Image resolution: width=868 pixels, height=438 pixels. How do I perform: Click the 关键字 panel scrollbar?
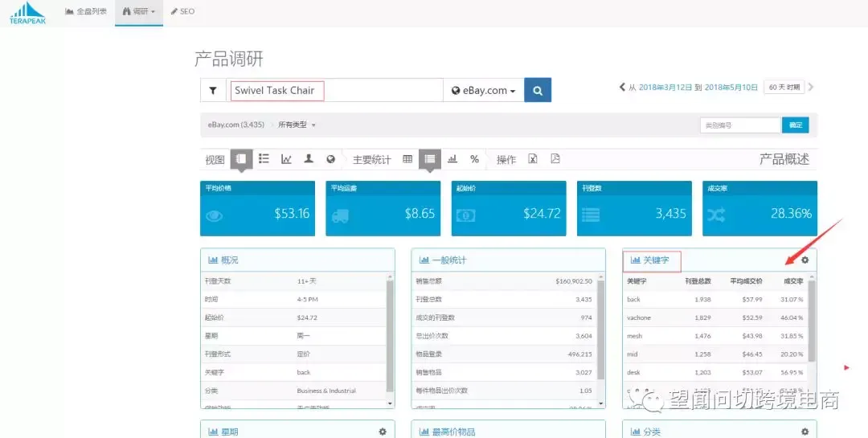[812, 321]
